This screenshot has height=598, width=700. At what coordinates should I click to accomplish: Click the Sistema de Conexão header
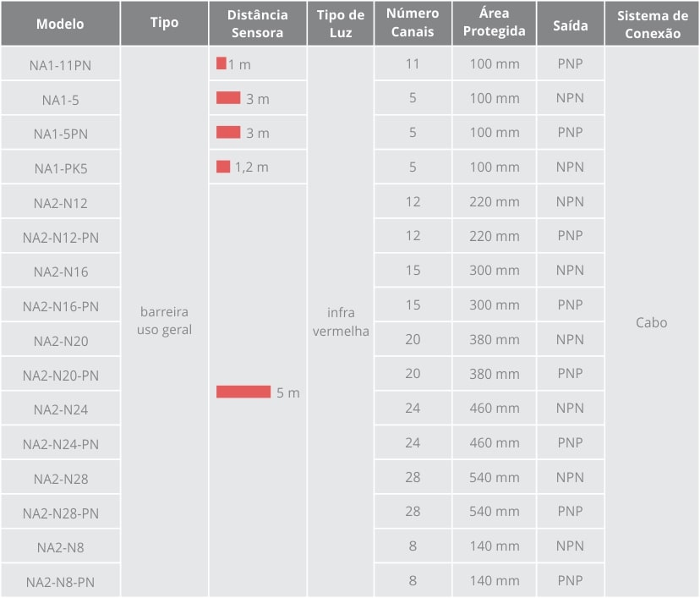(x=652, y=24)
